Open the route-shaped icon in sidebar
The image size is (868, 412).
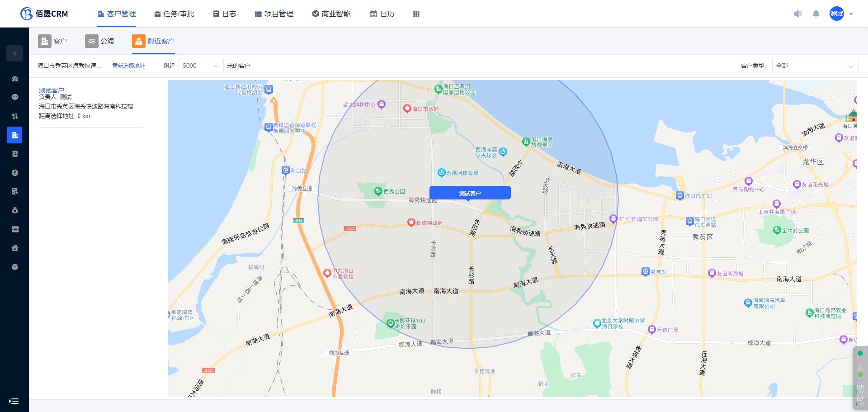coord(15,116)
